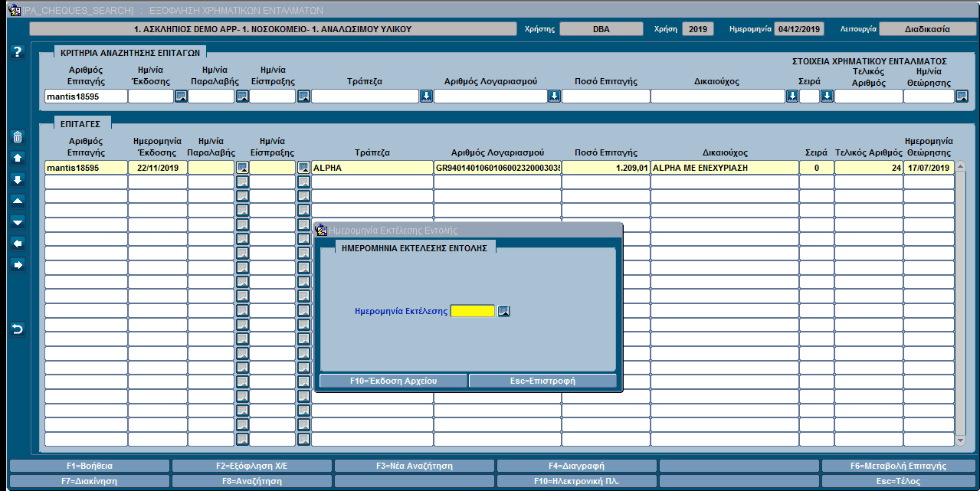Screen dimensions: 980x491
Task: Click the search Ημ/νία Θεώρησης input field
Action: [x=929, y=97]
